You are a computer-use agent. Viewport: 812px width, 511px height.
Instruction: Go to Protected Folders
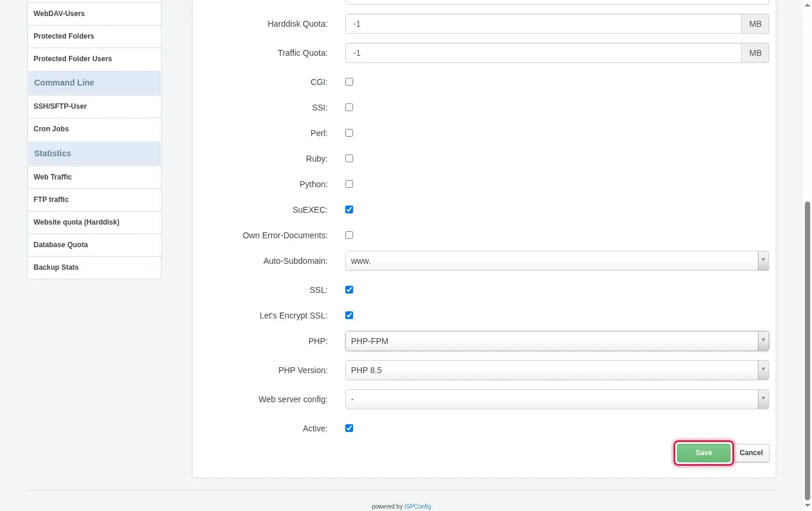[x=95, y=36]
